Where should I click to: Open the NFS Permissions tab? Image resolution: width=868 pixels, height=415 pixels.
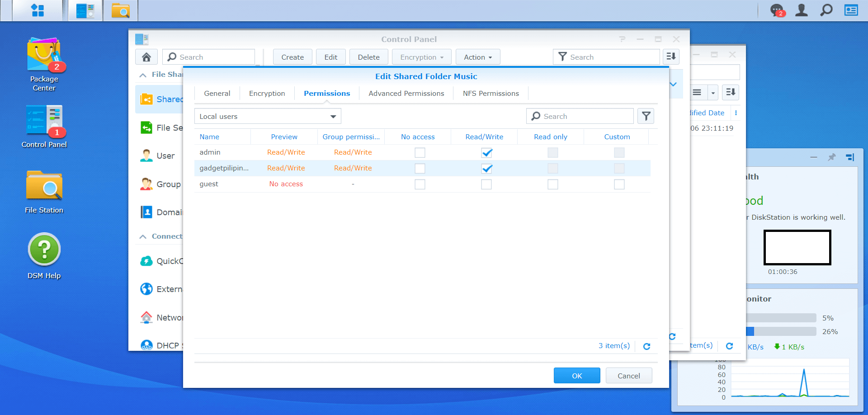(x=491, y=94)
